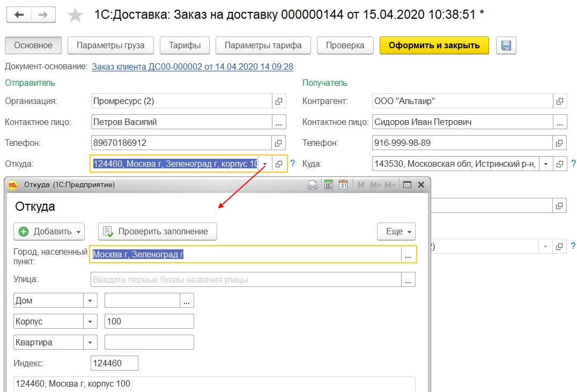The image size is (577, 392).
Task: Save the document with the floppy disk icon
Action: [x=506, y=45]
